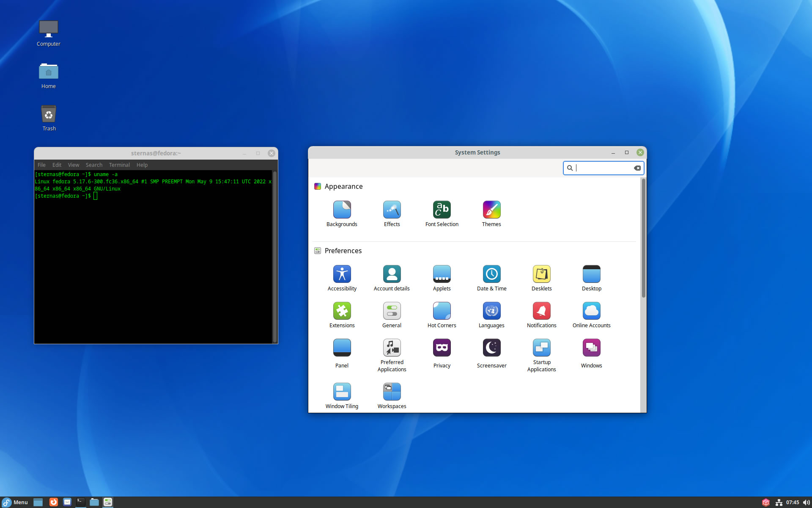Open Languages preferences

491,315
